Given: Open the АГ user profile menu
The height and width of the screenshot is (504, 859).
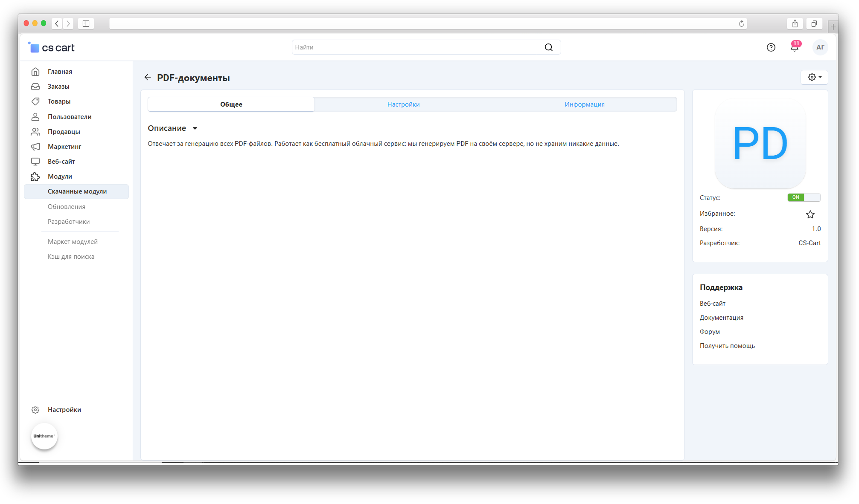Looking at the screenshot, I should point(820,47).
